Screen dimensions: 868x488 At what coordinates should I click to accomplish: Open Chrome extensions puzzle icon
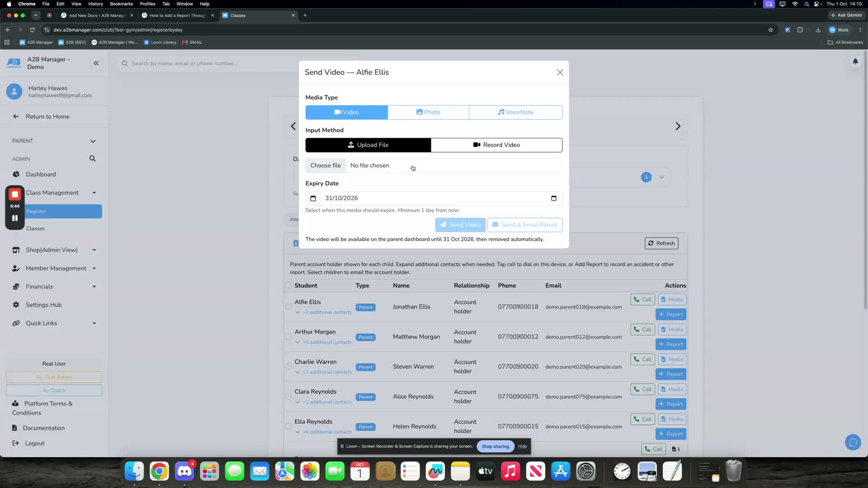tap(800, 30)
